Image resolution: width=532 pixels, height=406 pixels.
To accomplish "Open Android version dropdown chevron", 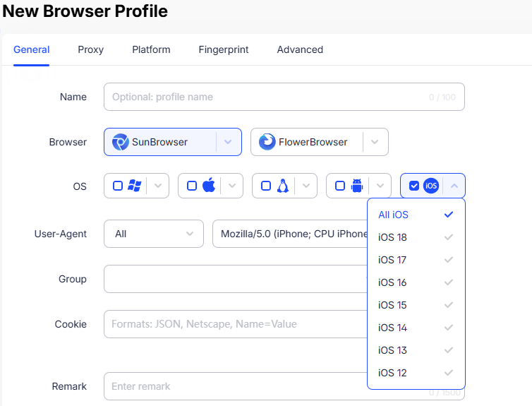I will 380,186.
